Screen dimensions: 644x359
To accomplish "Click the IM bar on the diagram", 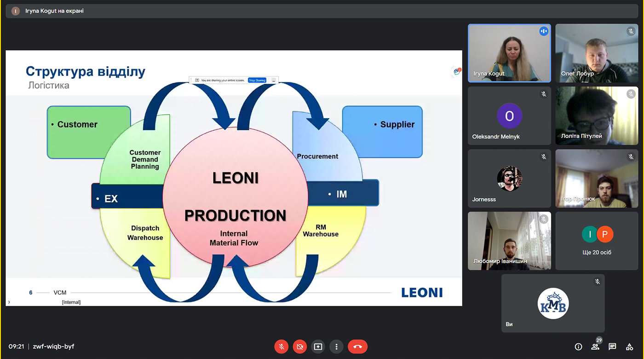I will [343, 192].
